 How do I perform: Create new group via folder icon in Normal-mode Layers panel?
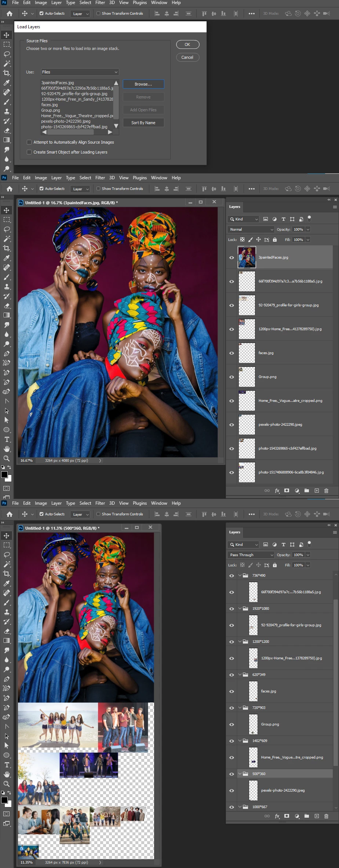[x=306, y=491]
